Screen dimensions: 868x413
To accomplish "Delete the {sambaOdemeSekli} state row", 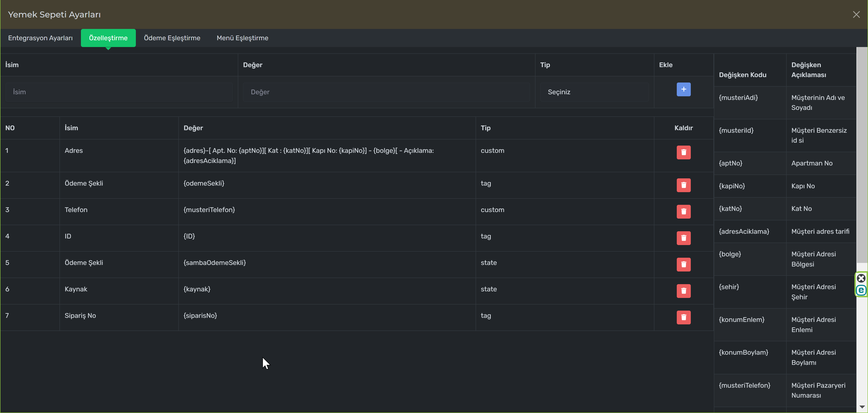I will 683,264.
